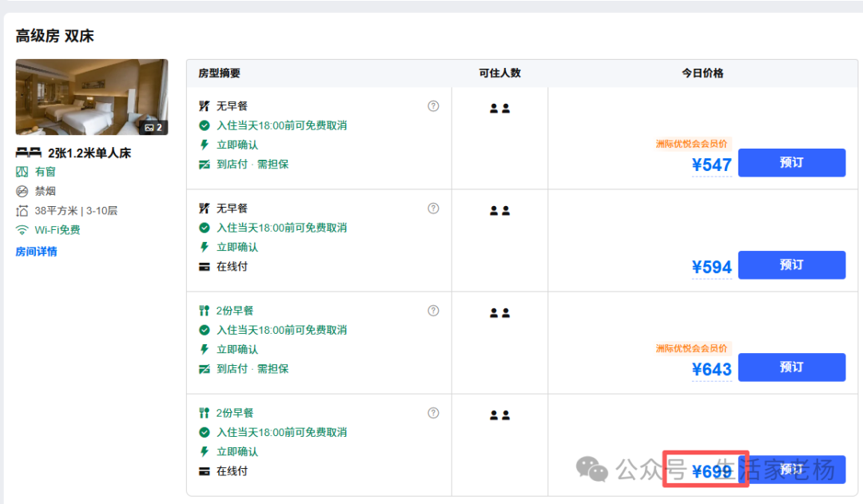
Task: Click the occupancy people icon in ¥643 row
Action: pos(499,313)
